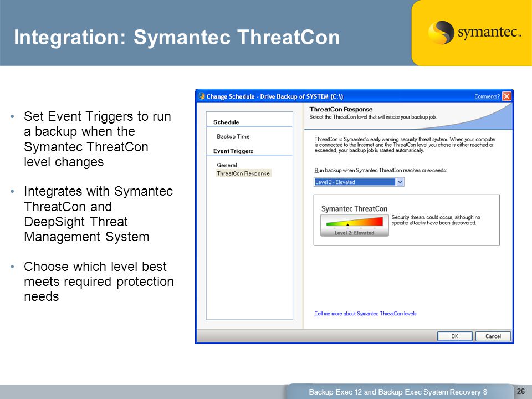The image size is (532, 399).
Task: Click the Run backup when ThreatCon reaches label
Action: click(x=380, y=170)
